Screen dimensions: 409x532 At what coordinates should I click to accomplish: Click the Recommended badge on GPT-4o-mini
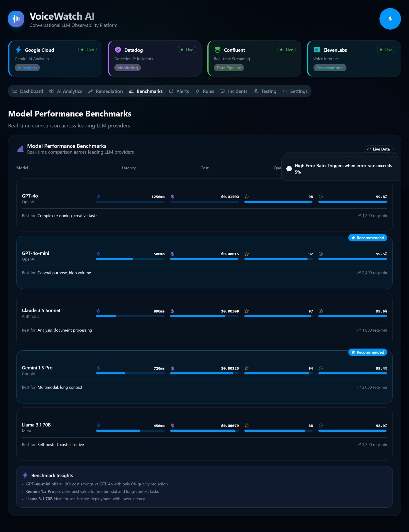(x=368, y=238)
